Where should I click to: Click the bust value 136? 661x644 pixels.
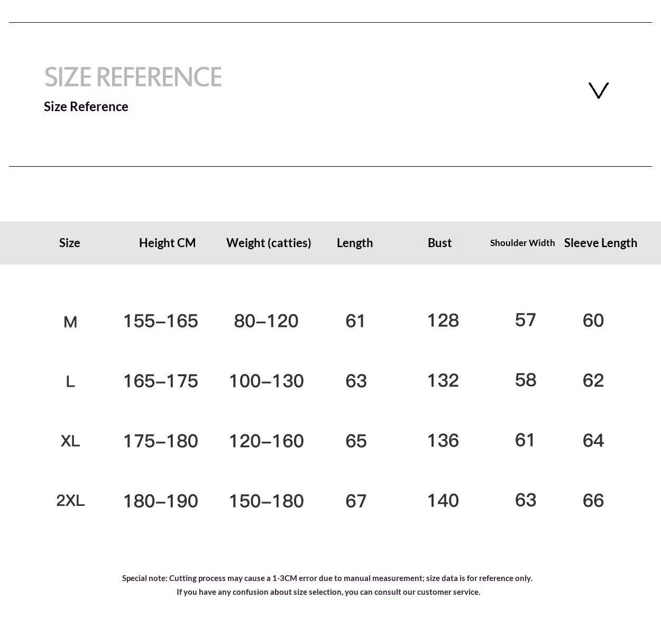click(443, 440)
